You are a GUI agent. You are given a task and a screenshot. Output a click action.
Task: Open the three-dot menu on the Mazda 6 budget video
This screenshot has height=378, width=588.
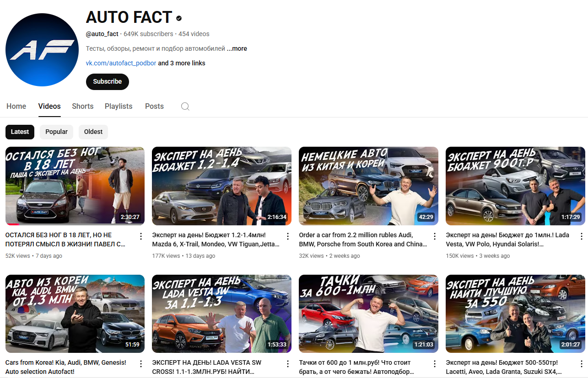[x=287, y=236]
